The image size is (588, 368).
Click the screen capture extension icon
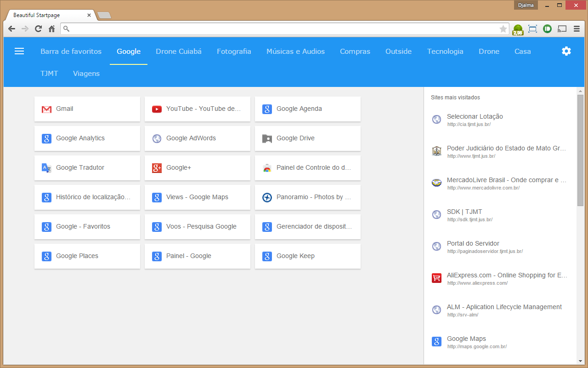pyautogui.click(x=532, y=29)
